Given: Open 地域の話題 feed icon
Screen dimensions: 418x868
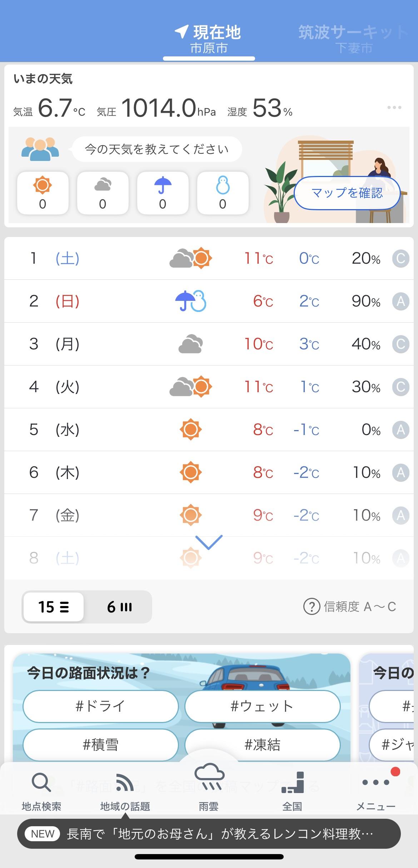Looking at the screenshot, I should point(125,789).
